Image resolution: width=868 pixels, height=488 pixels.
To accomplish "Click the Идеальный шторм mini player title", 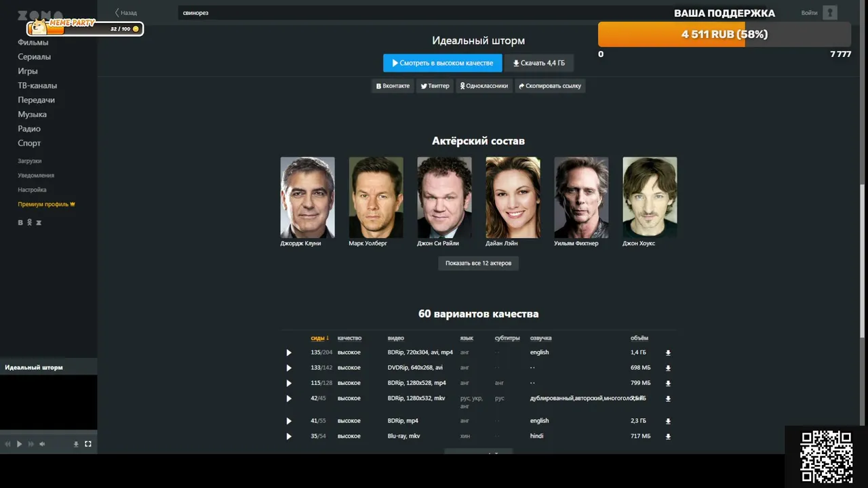I will click(34, 367).
